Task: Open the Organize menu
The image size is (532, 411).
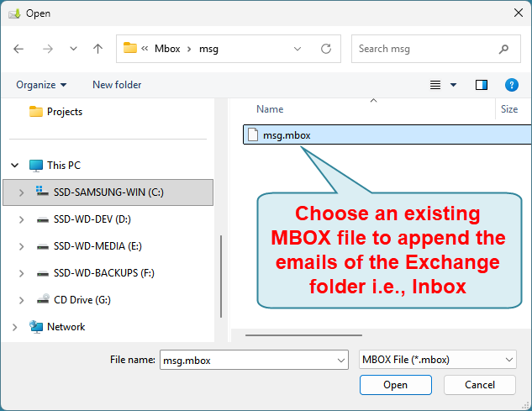Action: click(40, 85)
